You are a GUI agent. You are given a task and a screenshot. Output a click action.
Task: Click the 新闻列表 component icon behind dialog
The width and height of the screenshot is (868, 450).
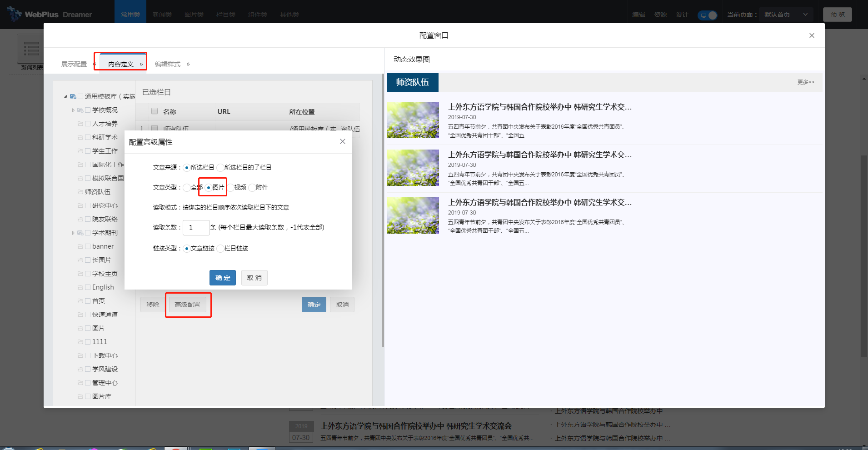tap(31, 48)
